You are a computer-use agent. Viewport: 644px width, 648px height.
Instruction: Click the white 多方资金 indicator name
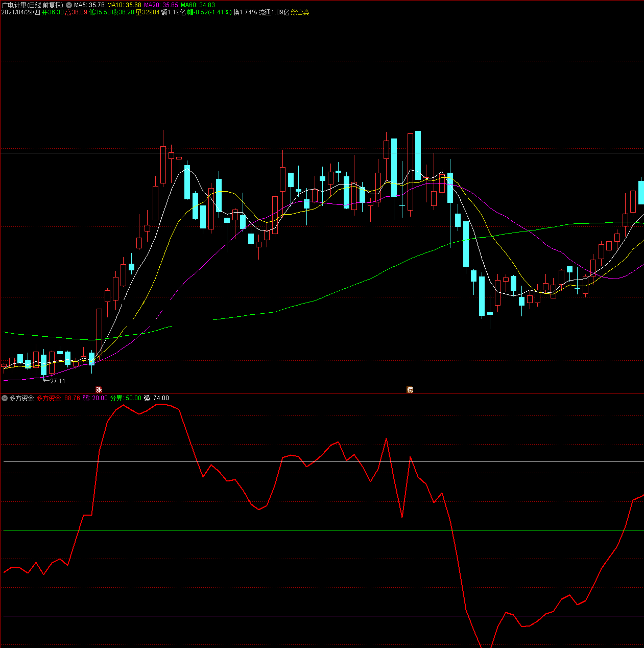click(21, 398)
